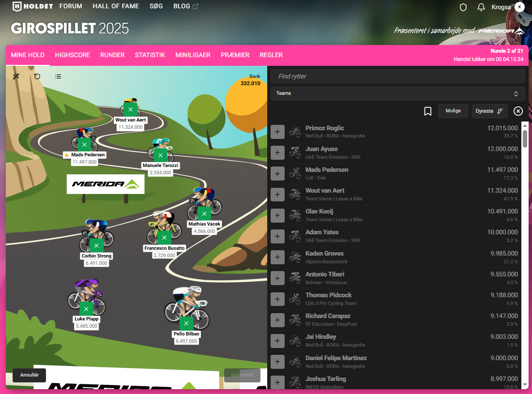The height and width of the screenshot is (394, 532).
Task: Open the notifications bell
Action: click(x=481, y=7)
